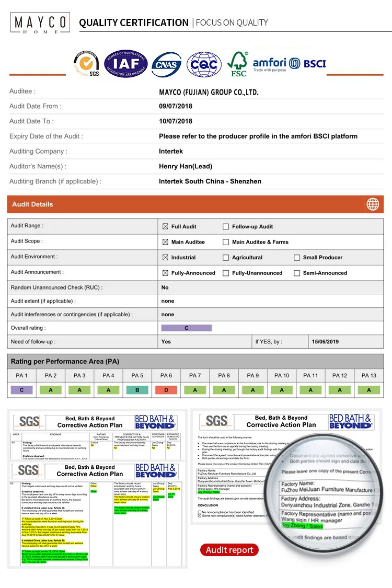Click the red D rating under PA 6
The height and width of the screenshot is (588, 392).
(x=166, y=390)
